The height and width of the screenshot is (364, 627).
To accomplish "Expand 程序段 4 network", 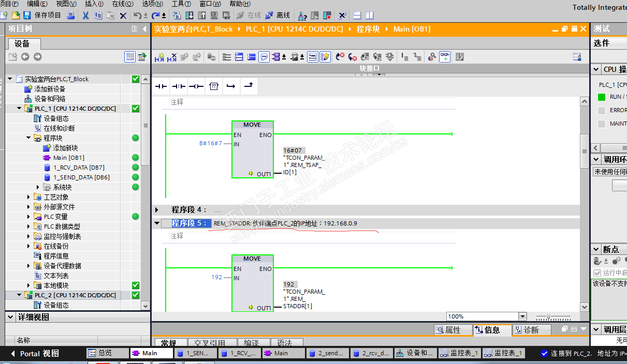I will click(x=157, y=210).
